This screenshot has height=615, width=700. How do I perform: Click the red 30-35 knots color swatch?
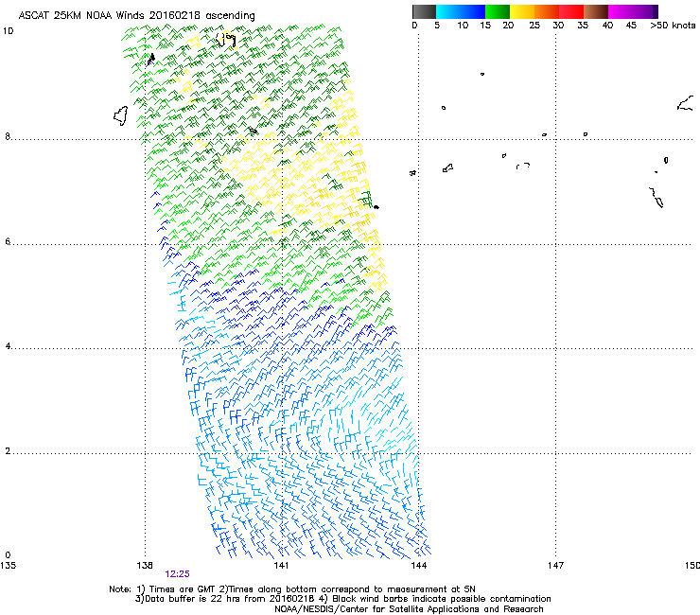571,11
